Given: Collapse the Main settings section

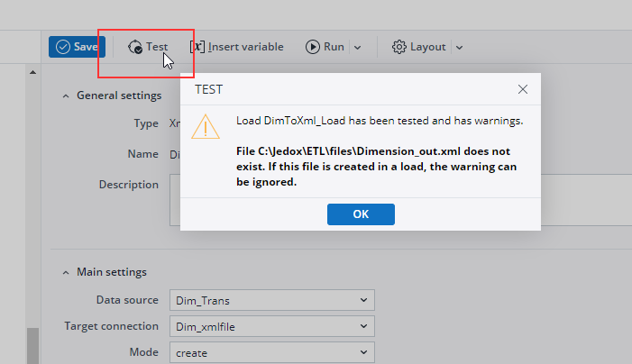Looking at the screenshot, I should [x=66, y=272].
